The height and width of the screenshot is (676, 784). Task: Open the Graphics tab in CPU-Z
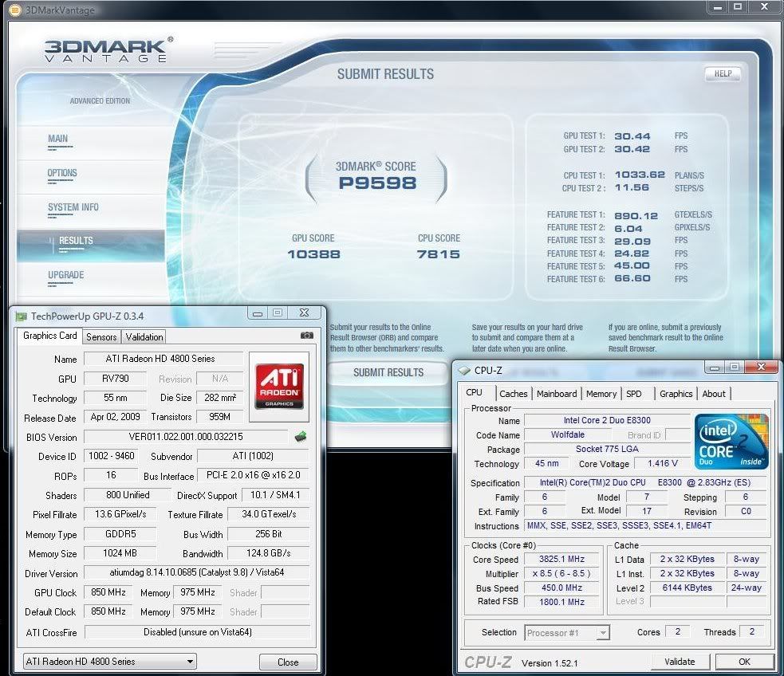(x=676, y=394)
